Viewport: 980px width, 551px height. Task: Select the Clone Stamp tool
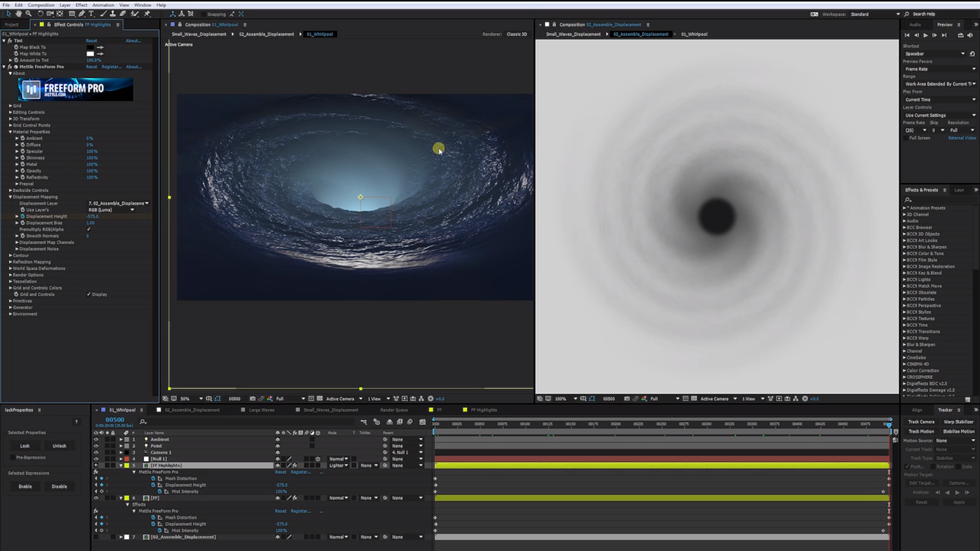point(113,14)
